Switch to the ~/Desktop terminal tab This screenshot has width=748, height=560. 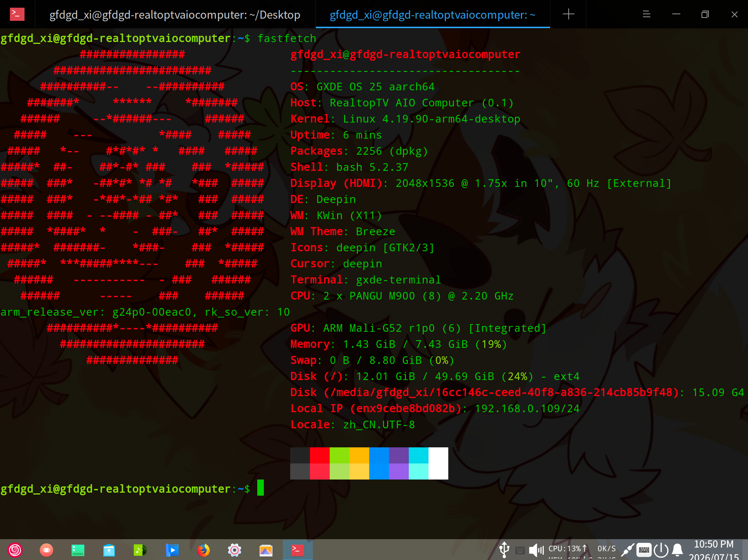pyautogui.click(x=175, y=15)
